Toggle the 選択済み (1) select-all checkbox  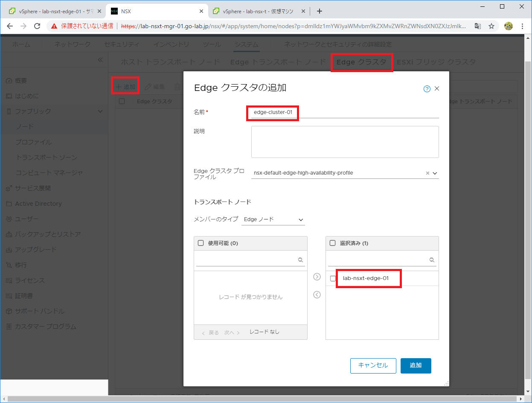coord(333,243)
